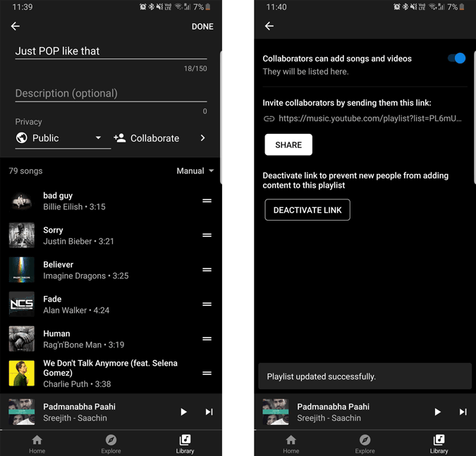Click the Description (optional) field
The width and height of the screenshot is (476, 456).
tap(111, 93)
